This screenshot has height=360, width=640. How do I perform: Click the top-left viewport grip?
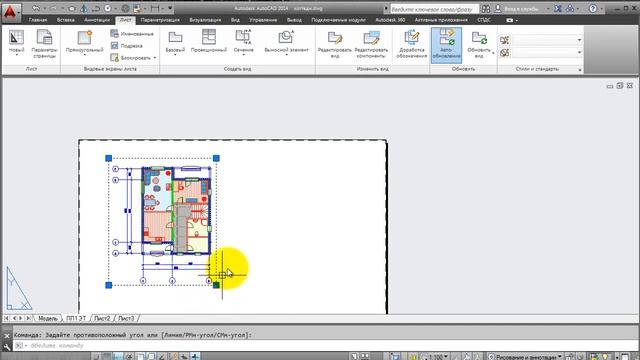click(x=109, y=158)
